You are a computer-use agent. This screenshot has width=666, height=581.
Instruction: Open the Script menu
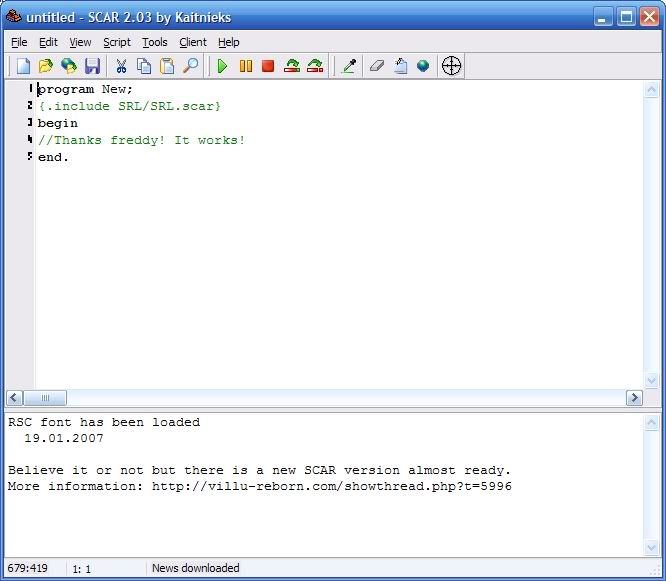117,42
